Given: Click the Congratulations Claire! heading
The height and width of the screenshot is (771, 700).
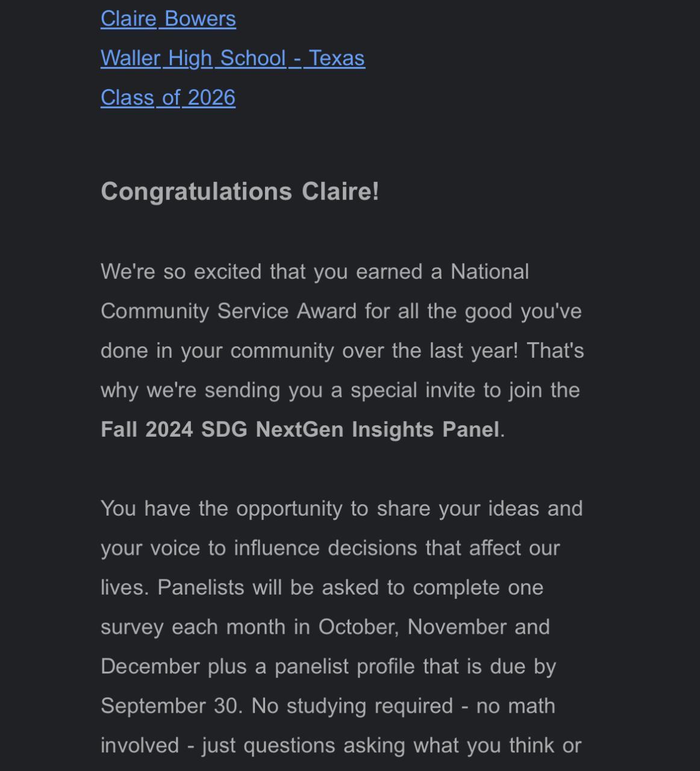Looking at the screenshot, I should click(x=240, y=192).
